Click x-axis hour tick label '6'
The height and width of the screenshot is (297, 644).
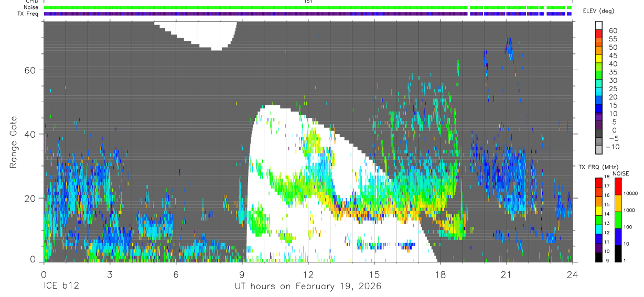176,274
